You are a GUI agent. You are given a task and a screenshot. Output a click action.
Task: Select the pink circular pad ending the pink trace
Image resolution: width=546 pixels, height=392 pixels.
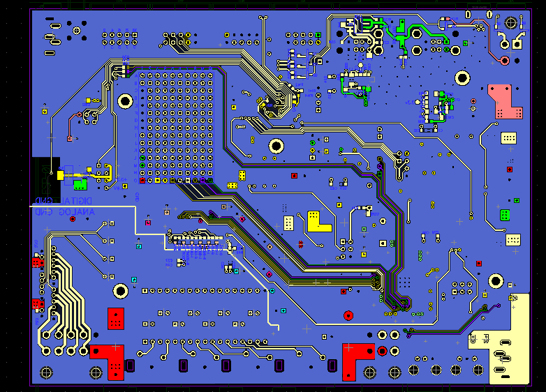[505, 61]
